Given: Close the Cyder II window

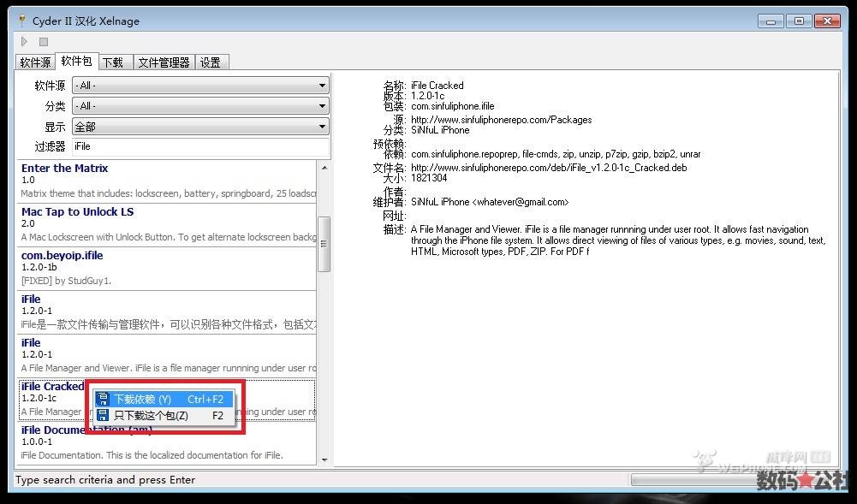Looking at the screenshot, I should point(827,21).
